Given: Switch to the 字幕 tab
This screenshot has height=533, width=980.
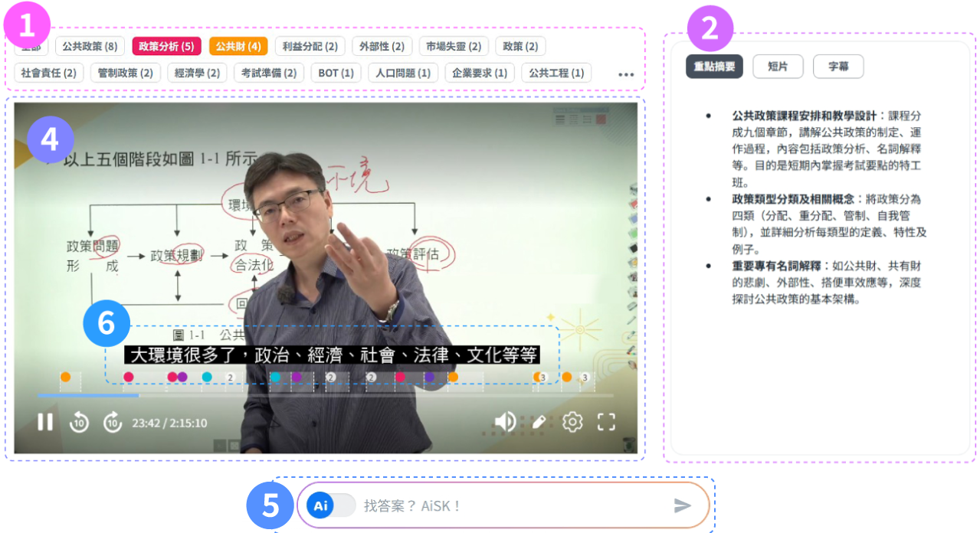Looking at the screenshot, I should pyautogui.click(x=837, y=67).
